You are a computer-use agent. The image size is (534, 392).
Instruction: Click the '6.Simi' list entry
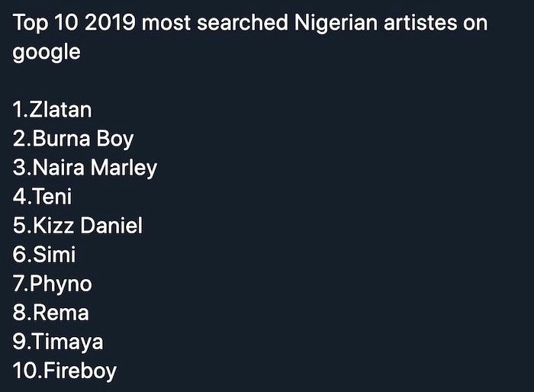44,255
